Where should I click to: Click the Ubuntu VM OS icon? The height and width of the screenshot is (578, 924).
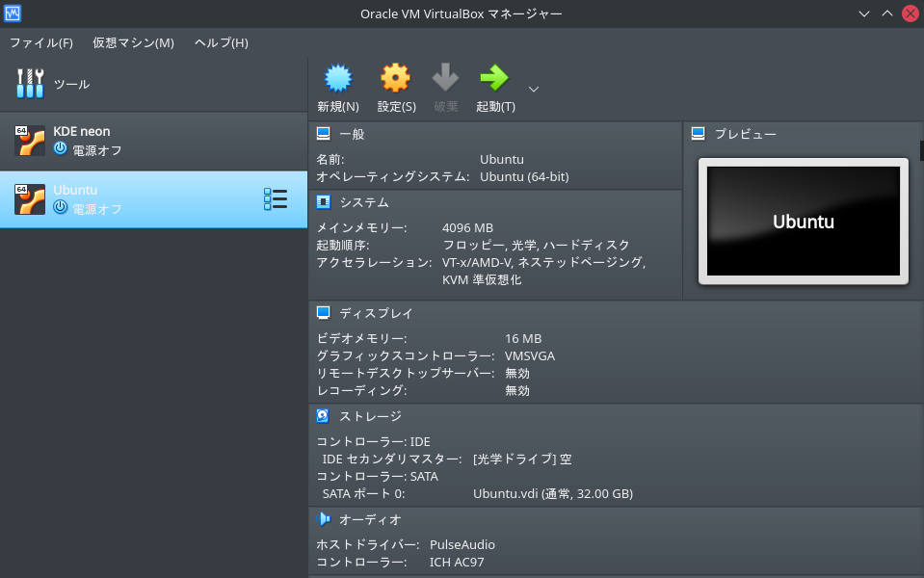tap(30, 199)
